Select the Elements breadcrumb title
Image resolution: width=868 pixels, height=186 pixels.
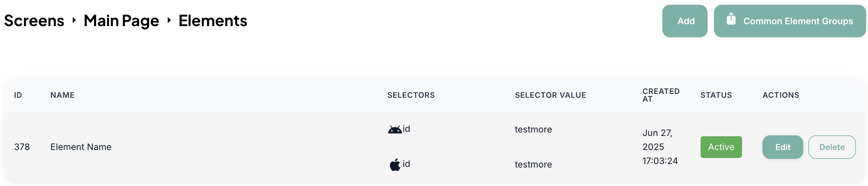coord(213,21)
